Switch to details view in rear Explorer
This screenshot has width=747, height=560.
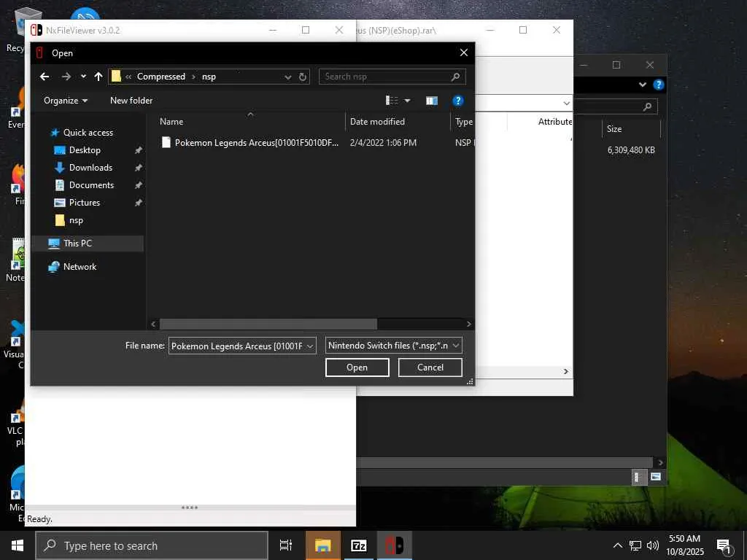click(638, 477)
